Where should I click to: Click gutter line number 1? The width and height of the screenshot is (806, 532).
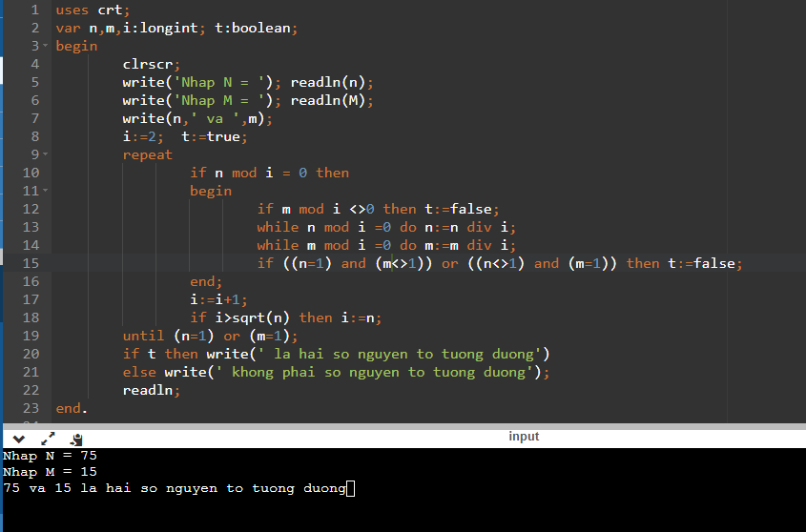click(34, 10)
